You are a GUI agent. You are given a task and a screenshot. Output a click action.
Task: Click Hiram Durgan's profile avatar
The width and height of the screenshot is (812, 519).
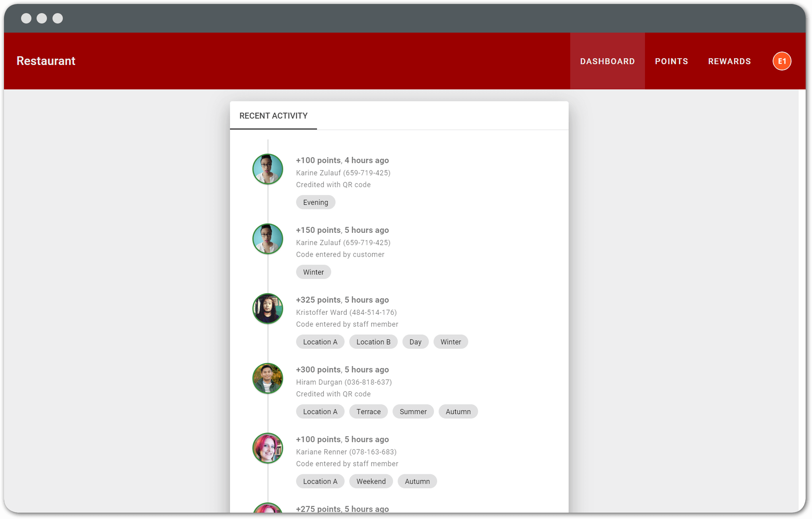(x=268, y=378)
